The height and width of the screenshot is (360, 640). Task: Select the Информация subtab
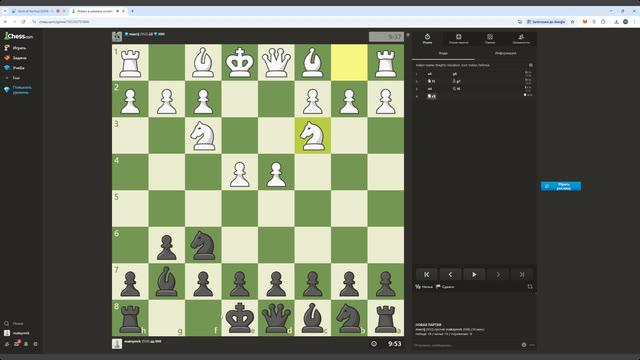coord(505,53)
